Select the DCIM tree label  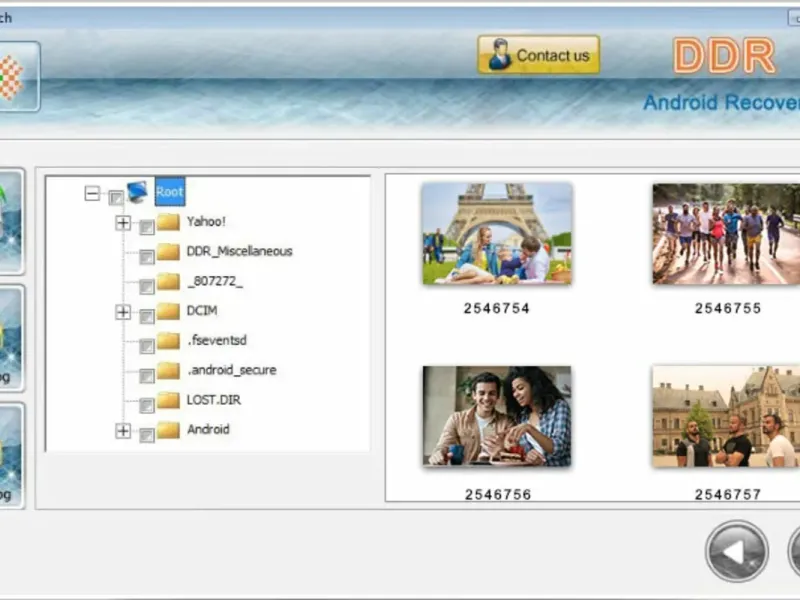click(202, 311)
